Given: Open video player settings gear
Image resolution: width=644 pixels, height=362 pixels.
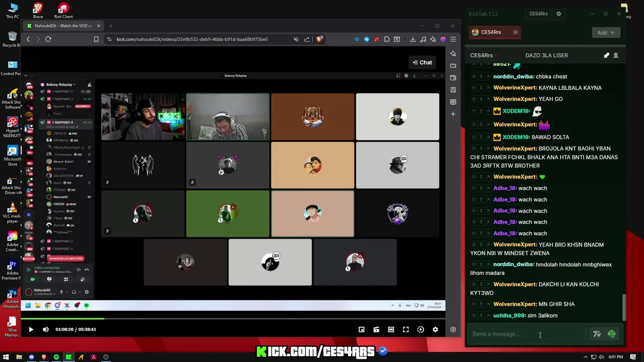Looking at the screenshot, I should click(x=435, y=329).
